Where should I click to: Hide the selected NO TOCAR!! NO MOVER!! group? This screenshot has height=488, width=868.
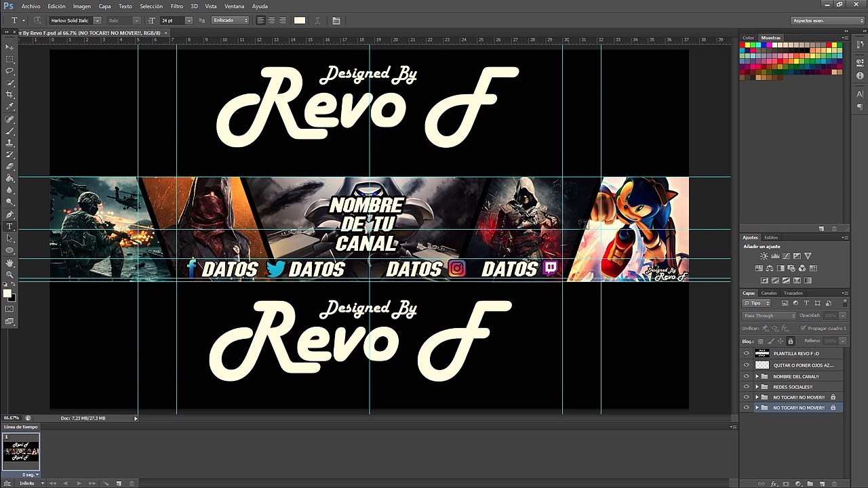pos(747,407)
